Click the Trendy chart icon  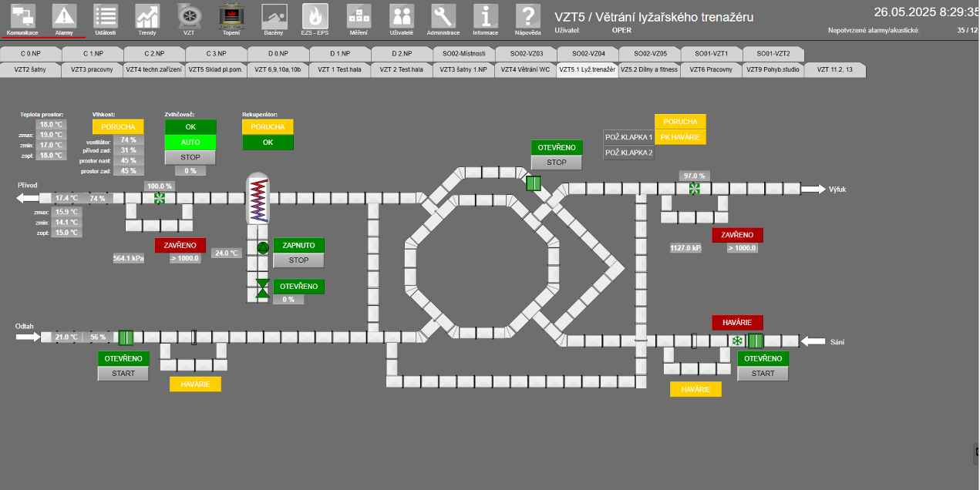147,16
